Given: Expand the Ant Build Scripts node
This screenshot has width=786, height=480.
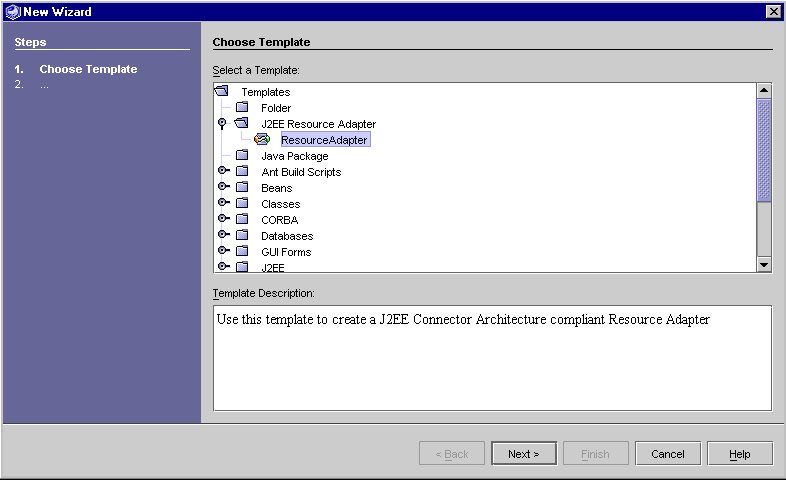Looking at the screenshot, I should (x=224, y=171).
